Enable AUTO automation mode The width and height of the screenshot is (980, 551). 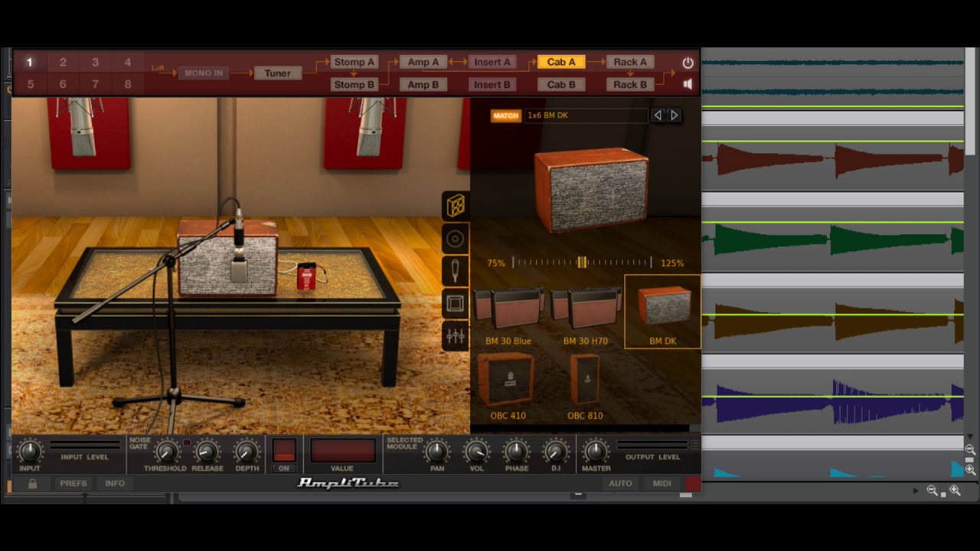tap(620, 484)
